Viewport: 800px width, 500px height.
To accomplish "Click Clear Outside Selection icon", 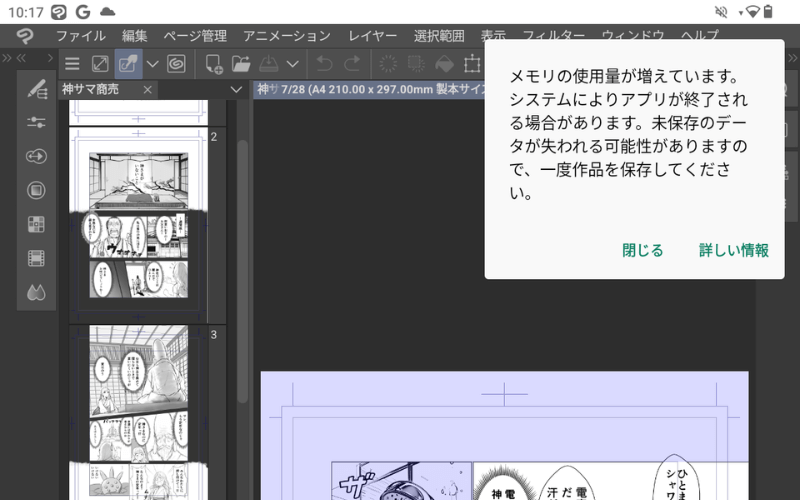I will pyautogui.click(x=416, y=64).
